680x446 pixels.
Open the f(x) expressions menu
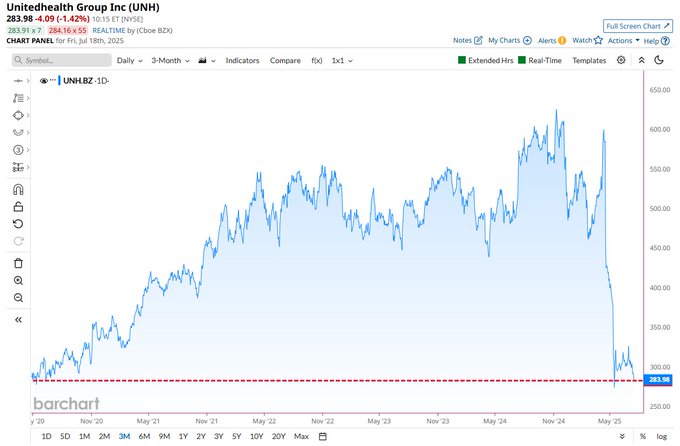point(317,60)
